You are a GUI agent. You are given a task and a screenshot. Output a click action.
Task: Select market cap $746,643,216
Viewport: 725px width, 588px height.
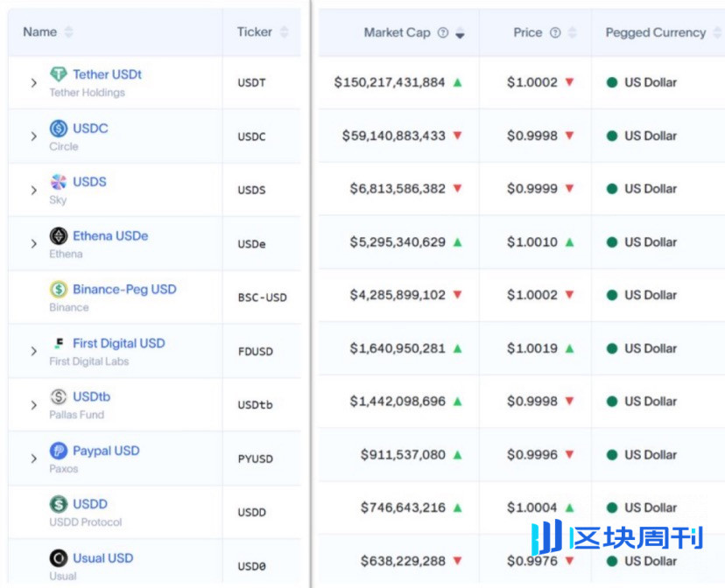click(x=403, y=507)
